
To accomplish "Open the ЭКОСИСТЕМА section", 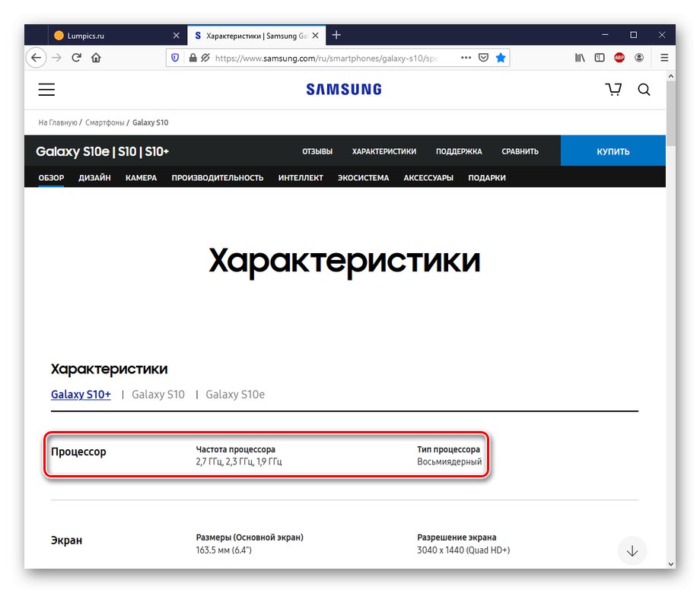I will [363, 178].
